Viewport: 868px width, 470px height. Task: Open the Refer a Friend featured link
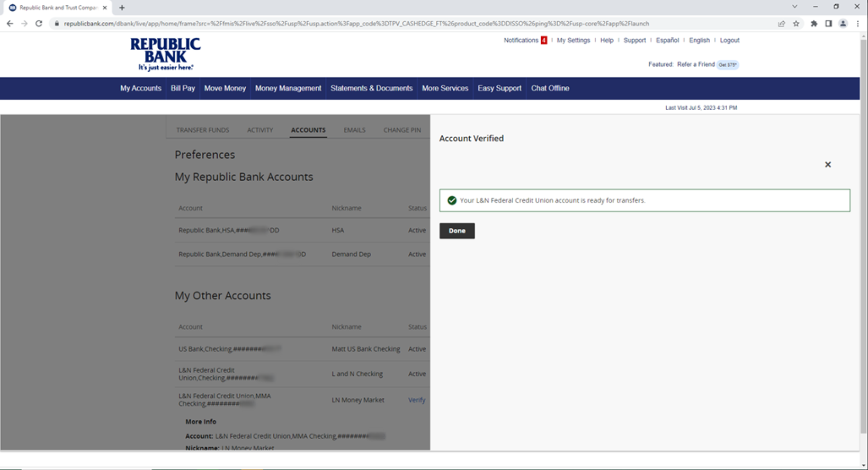[x=696, y=64]
